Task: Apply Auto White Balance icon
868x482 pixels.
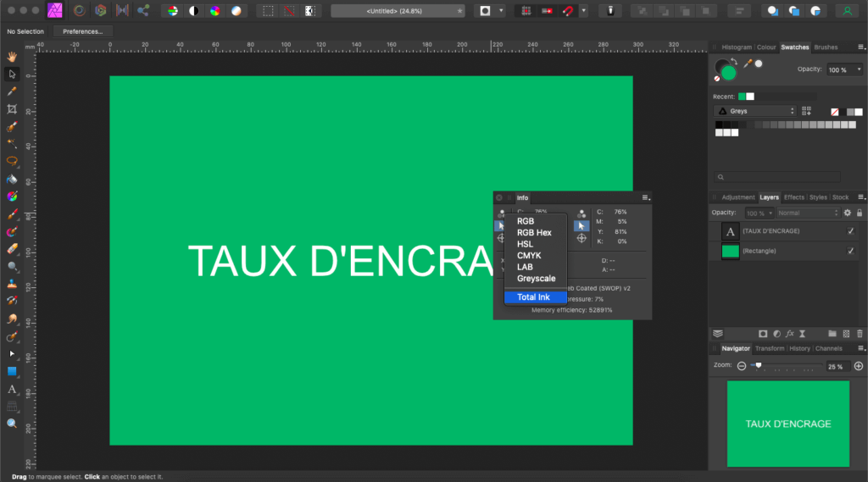Action: tap(236, 11)
